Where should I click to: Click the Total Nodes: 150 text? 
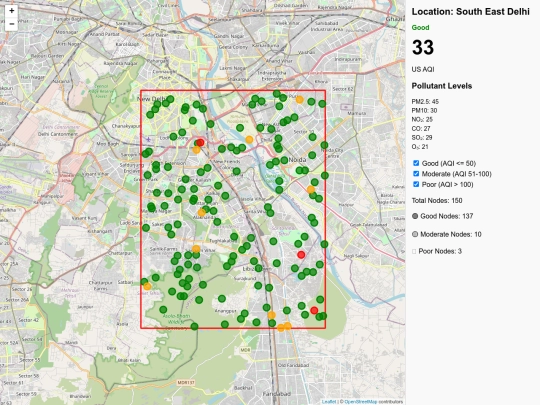437,200
